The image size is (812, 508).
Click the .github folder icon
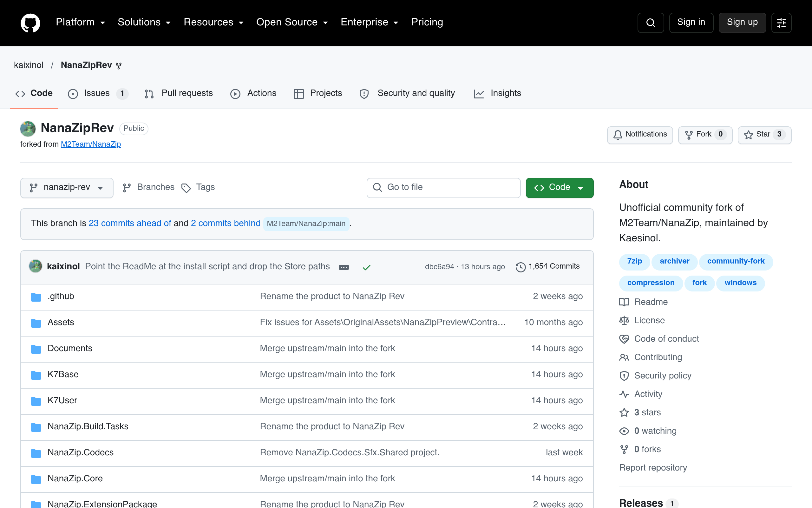(x=36, y=297)
